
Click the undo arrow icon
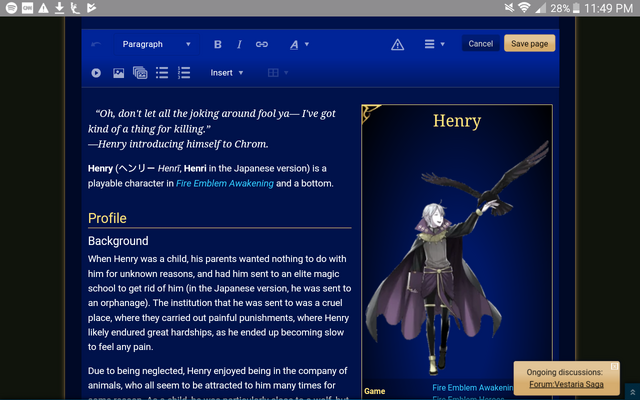96,44
